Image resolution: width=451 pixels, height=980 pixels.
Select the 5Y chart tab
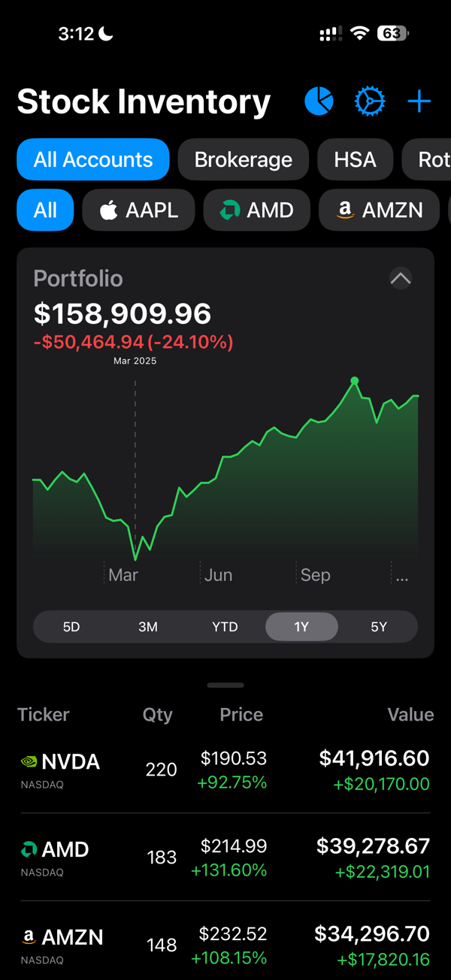378,626
